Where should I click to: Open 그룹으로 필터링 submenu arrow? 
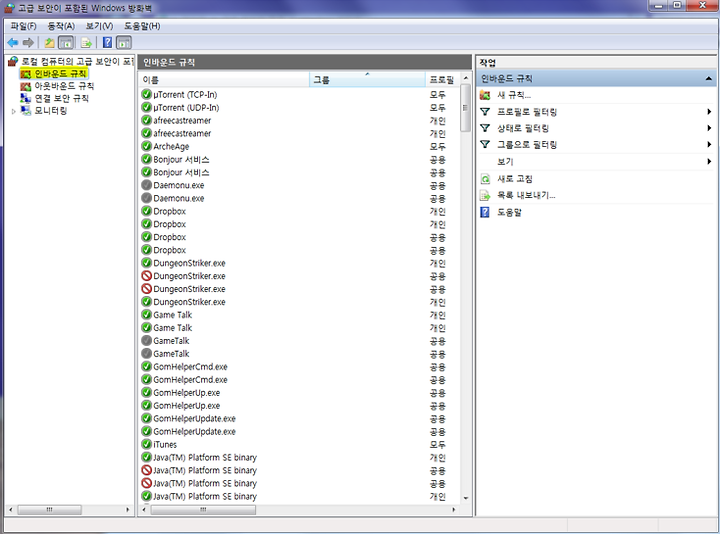pos(709,145)
